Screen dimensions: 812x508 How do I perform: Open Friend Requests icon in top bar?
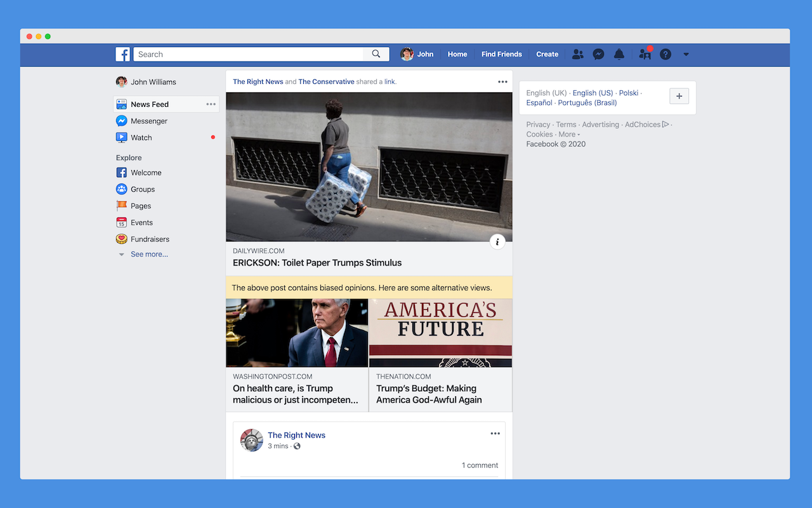click(577, 54)
